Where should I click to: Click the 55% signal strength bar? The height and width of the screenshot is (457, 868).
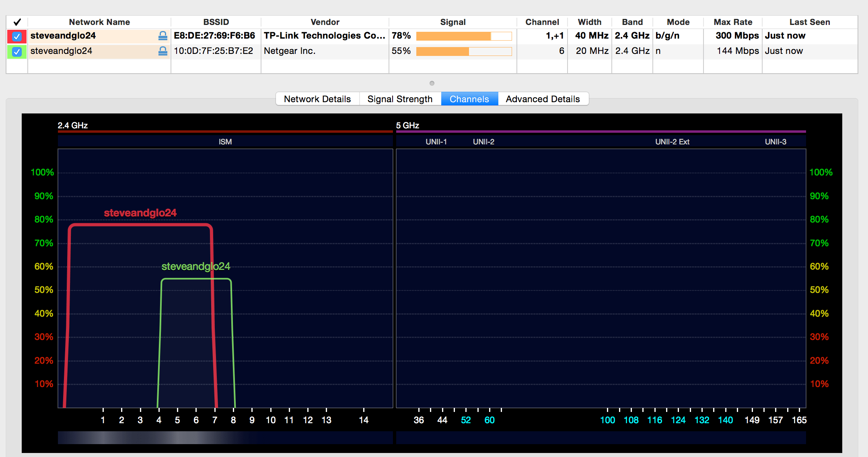pos(463,51)
